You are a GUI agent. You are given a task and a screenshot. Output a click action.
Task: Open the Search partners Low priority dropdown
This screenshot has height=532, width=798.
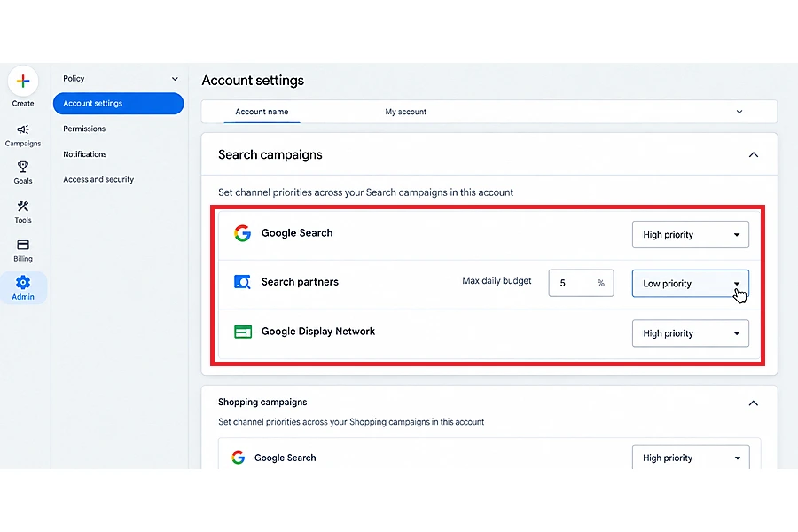click(691, 284)
